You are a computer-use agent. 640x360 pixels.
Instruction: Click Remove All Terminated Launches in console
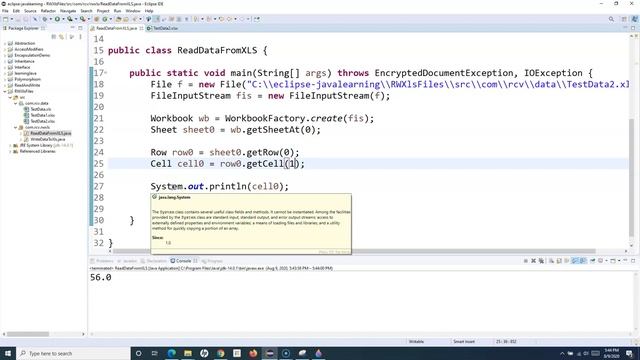pyautogui.click(x=541, y=261)
